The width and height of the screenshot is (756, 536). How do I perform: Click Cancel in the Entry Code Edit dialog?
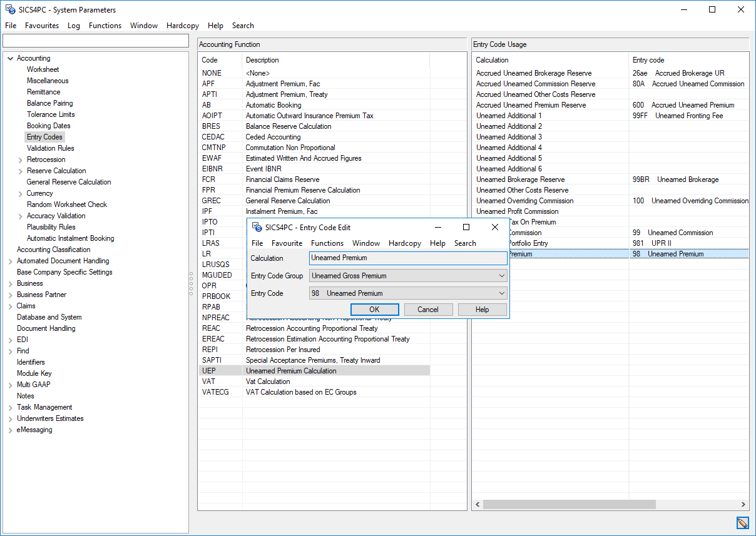click(428, 309)
